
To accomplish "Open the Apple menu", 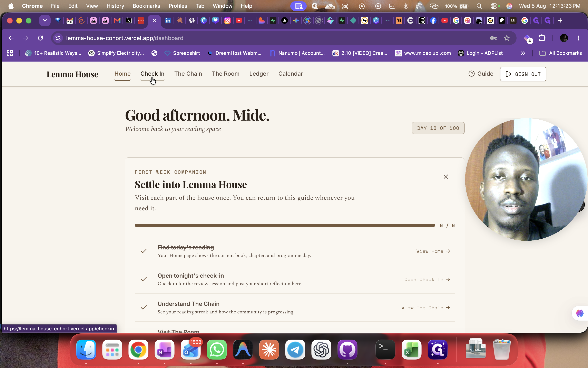I will pos(11,6).
